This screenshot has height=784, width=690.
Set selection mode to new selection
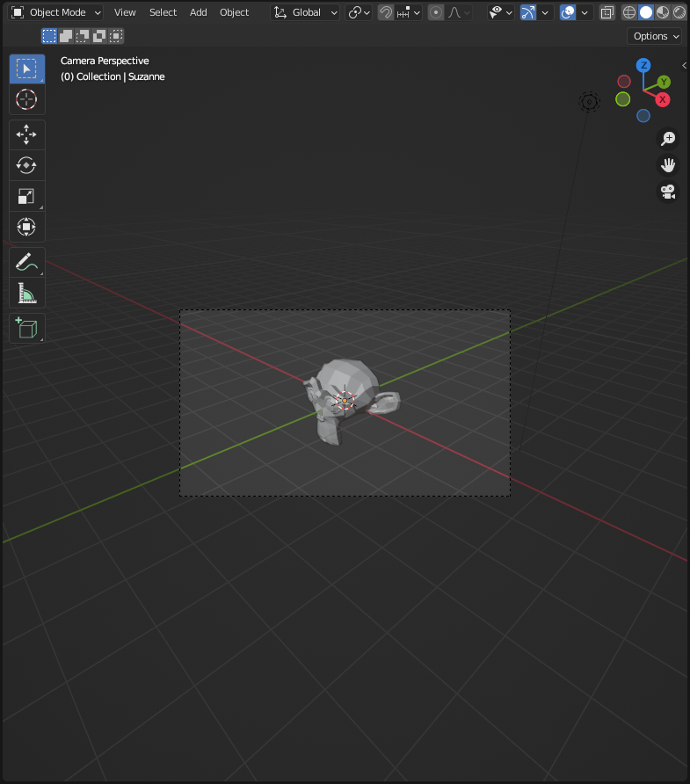tap(49, 36)
